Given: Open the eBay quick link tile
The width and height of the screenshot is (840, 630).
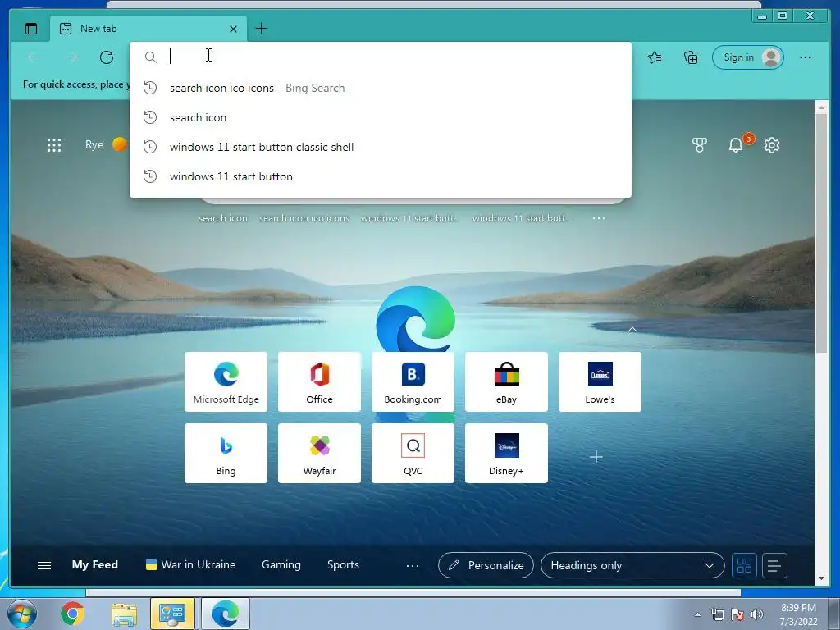Looking at the screenshot, I should (x=506, y=382).
